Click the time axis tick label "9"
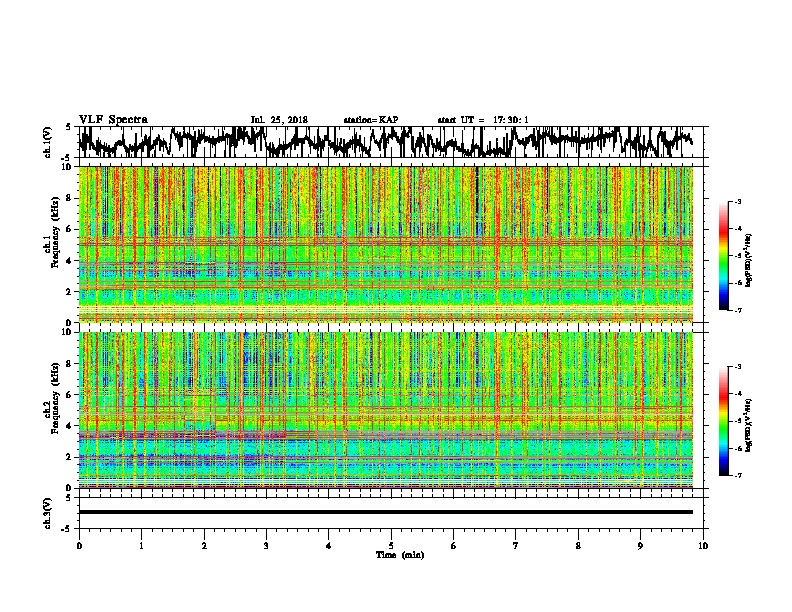 point(640,546)
